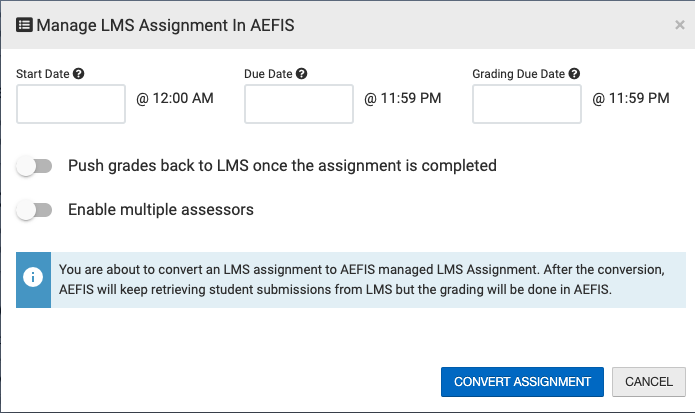Image resolution: width=695 pixels, height=413 pixels.
Task: Click the Due Date help icon
Action: tap(302, 73)
